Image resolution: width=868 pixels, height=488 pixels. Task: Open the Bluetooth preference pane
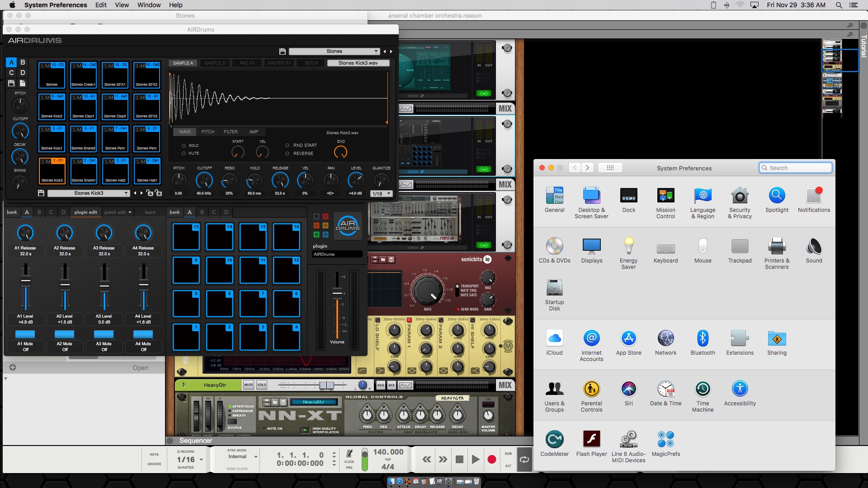point(703,342)
